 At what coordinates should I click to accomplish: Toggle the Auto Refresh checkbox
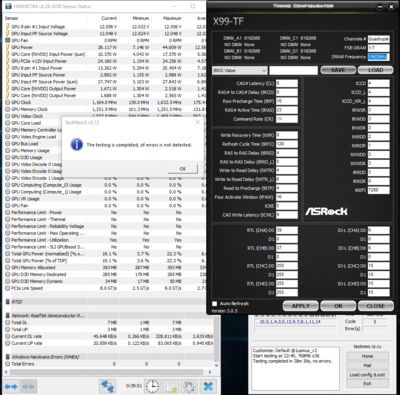point(215,304)
